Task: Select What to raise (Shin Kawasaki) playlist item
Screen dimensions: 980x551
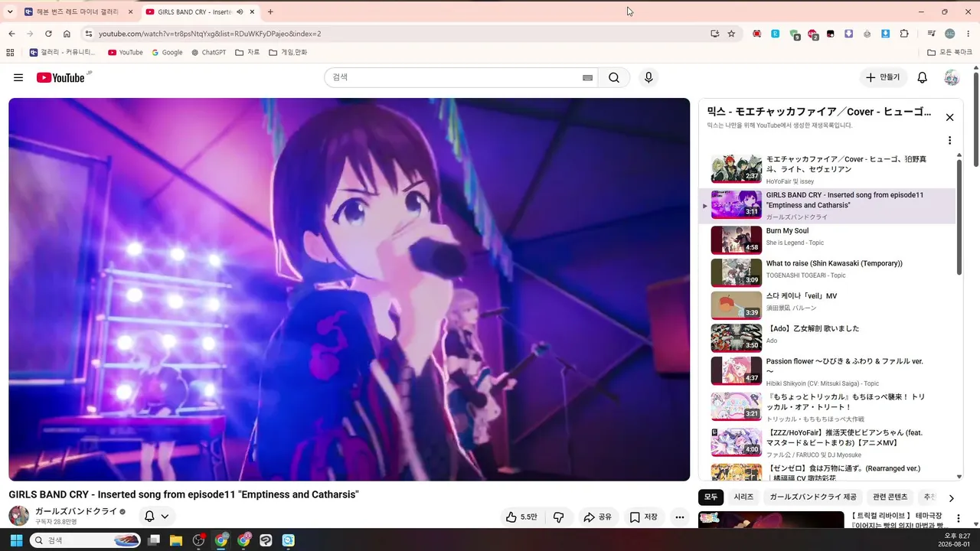Action: click(827, 272)
